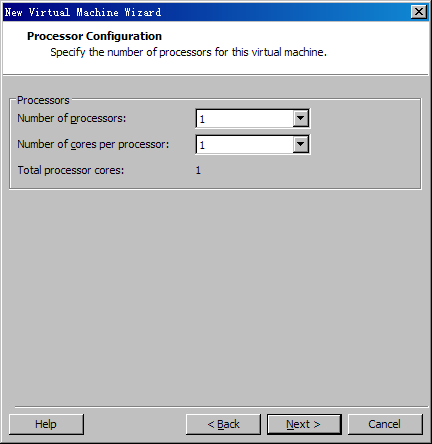Click the 'Processors' group box title

(43, 100)
